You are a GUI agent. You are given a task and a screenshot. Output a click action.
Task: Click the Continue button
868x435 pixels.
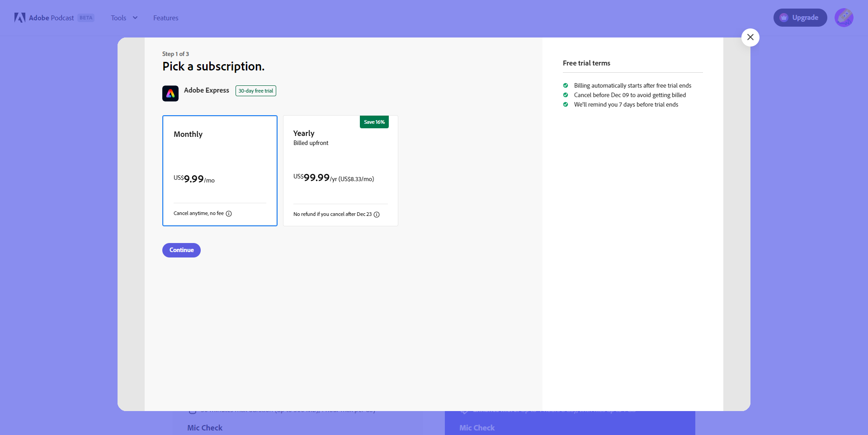[181, 250]
